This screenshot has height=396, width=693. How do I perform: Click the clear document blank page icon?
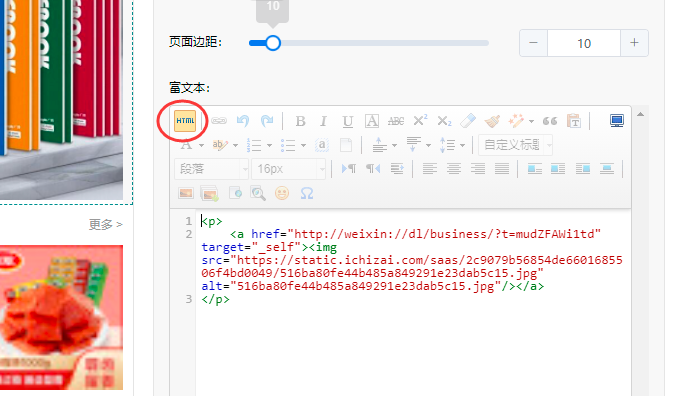pos(346,145)
